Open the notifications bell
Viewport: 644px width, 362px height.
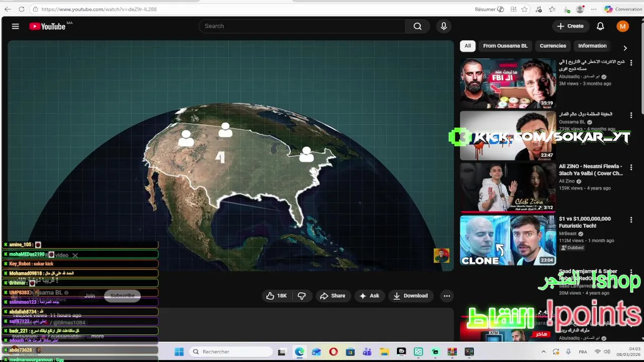tap(600, 26)
